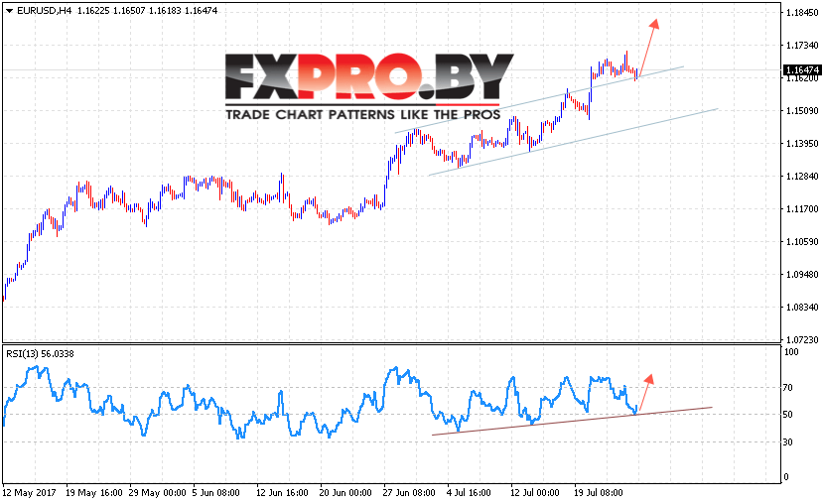Select the RSI(13) indicator label
Image resolution: width=823 pixels, height=504 pixels.
(x=40, y=354)
